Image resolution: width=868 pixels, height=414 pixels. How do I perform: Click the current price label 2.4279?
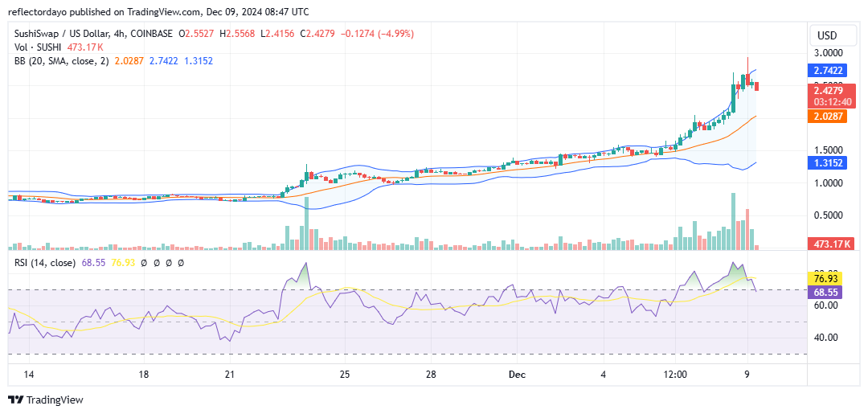(x=828, y=90)
